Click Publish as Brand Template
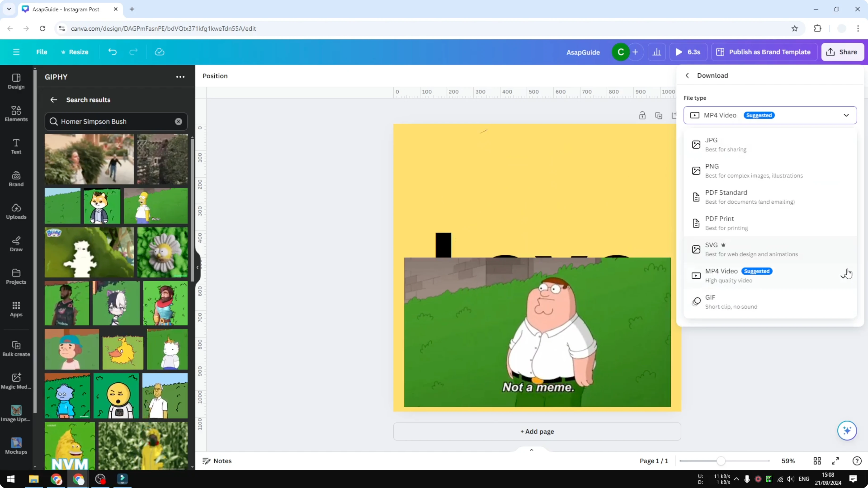Screen dimensions: 868x488 pos(764,52)
